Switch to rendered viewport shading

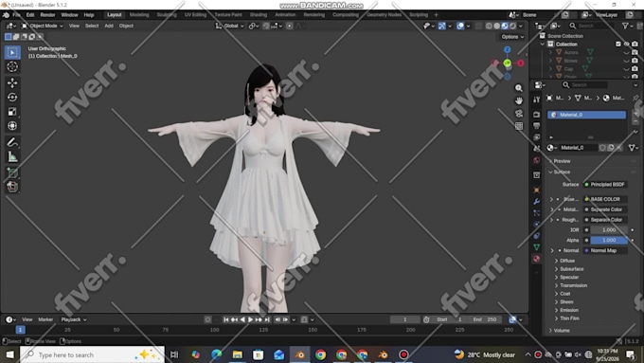[x=512, y=26]
